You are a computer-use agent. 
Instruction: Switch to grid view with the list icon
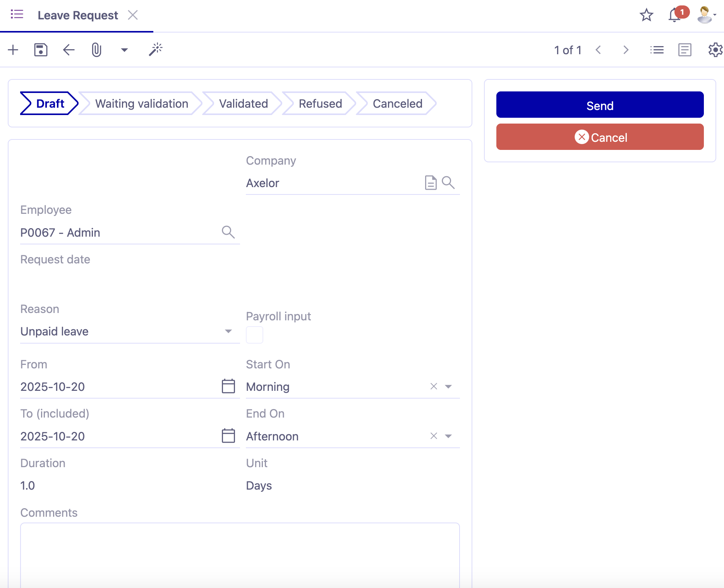(x=656, y=50)
